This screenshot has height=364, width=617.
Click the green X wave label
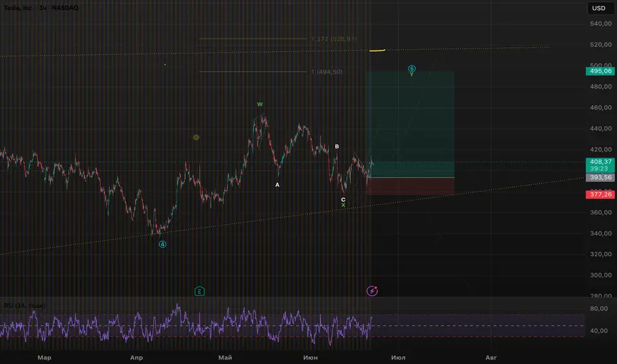tap(343, 205)
